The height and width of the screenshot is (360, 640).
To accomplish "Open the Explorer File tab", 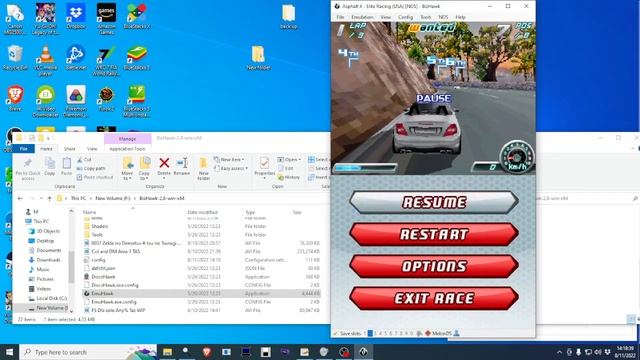I will 24,149.
